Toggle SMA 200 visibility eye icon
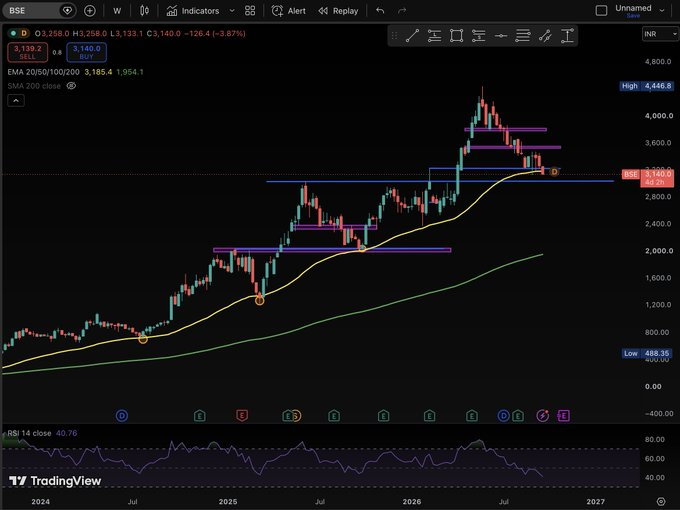 tap(71, 86)
